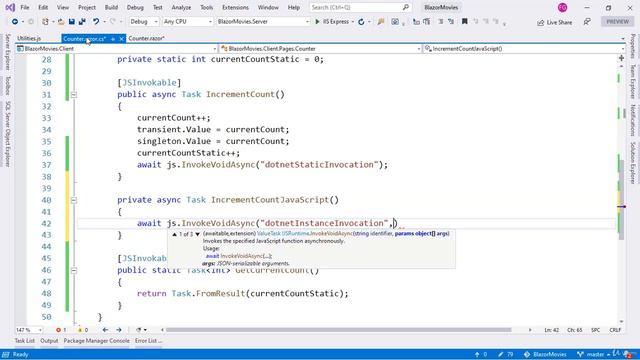Screen dimensions: 640x360
Task: Open the Error List panel tab
Action: click(x=148, y=341)
